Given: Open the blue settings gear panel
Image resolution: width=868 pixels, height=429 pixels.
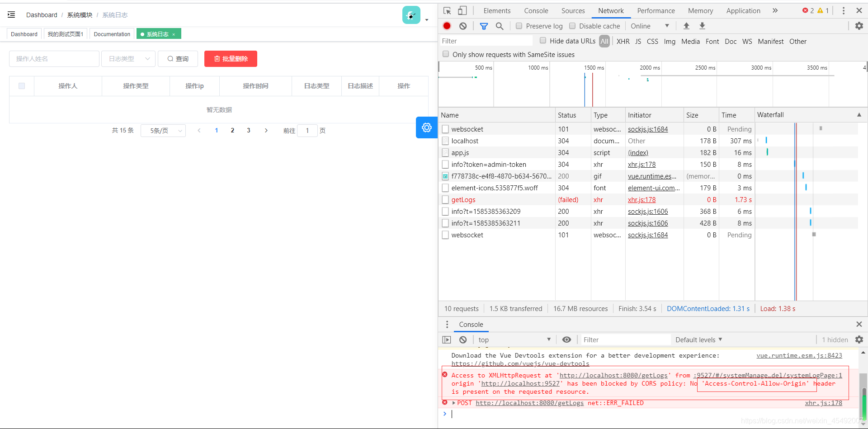Looking at the screenshot, I should (426, 127).
